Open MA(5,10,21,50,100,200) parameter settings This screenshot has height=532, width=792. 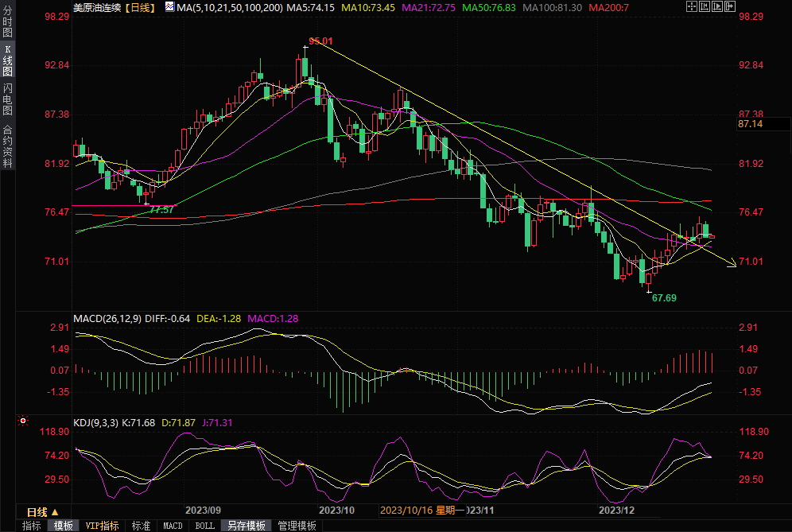pos(229,6)
